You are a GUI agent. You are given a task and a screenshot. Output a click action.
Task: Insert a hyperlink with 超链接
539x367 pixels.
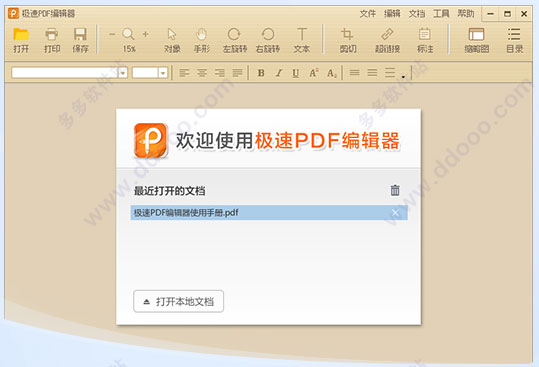point(387,40)
